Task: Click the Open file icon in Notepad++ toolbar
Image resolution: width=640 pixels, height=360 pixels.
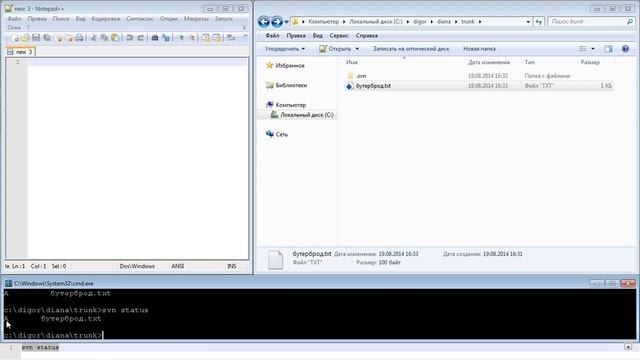Action: click(25, 38)
